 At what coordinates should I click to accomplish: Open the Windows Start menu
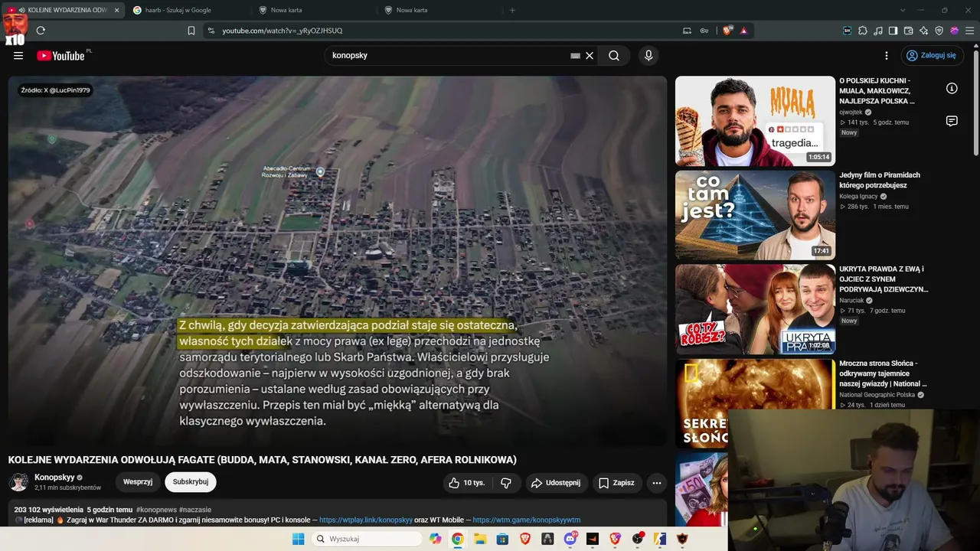[298, 539]
